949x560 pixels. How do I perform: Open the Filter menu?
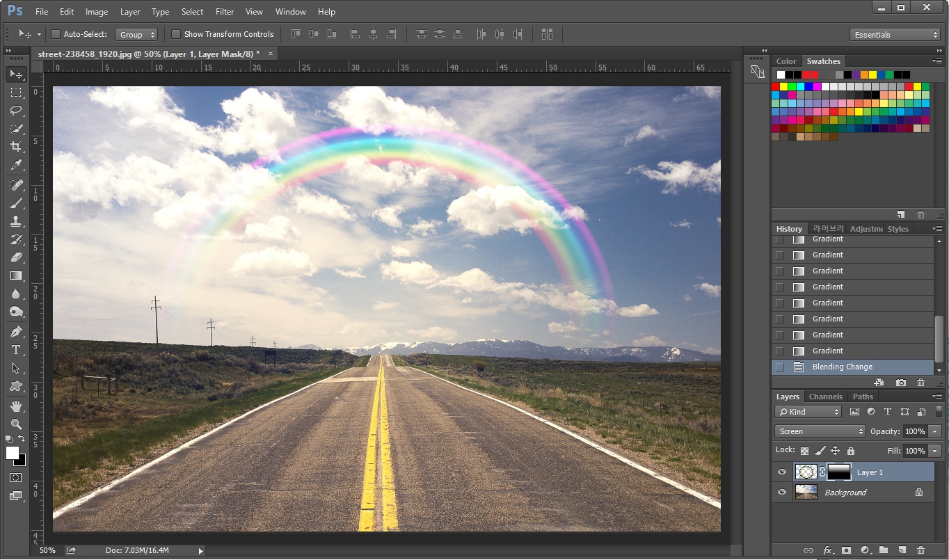(225, 12)
